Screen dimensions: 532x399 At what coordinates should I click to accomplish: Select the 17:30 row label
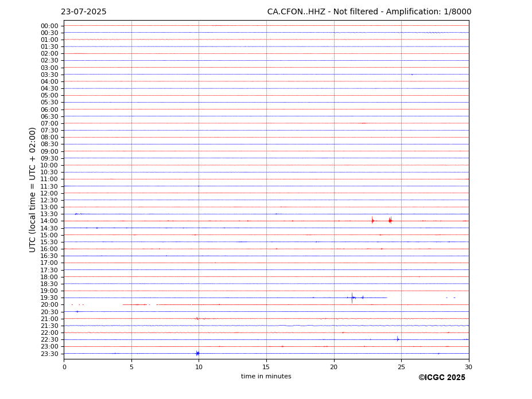click(49, 270)
